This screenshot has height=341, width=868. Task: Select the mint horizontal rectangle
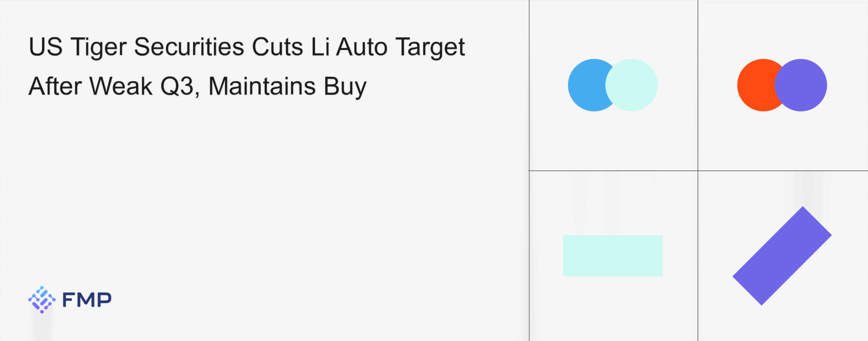click(613, 255)
